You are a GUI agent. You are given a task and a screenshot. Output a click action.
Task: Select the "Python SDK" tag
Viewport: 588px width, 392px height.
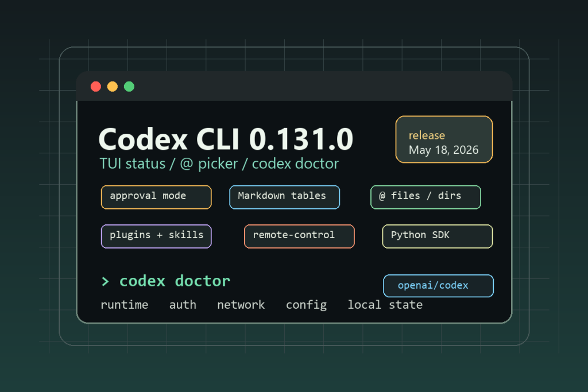click(437, 236)
